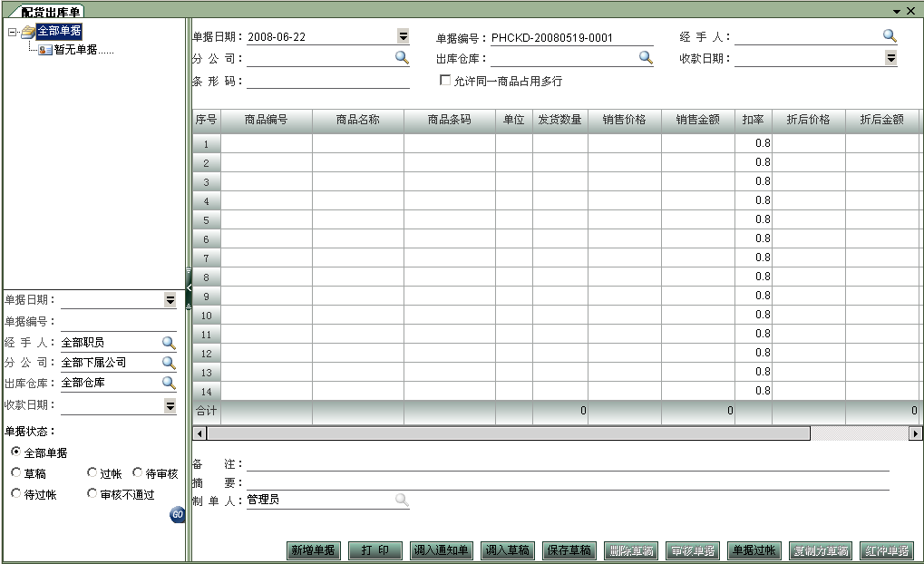Click the blue 60 badge in the left panel
The width and height of the screenshot is (924, 564).
[x=178, y=512]
